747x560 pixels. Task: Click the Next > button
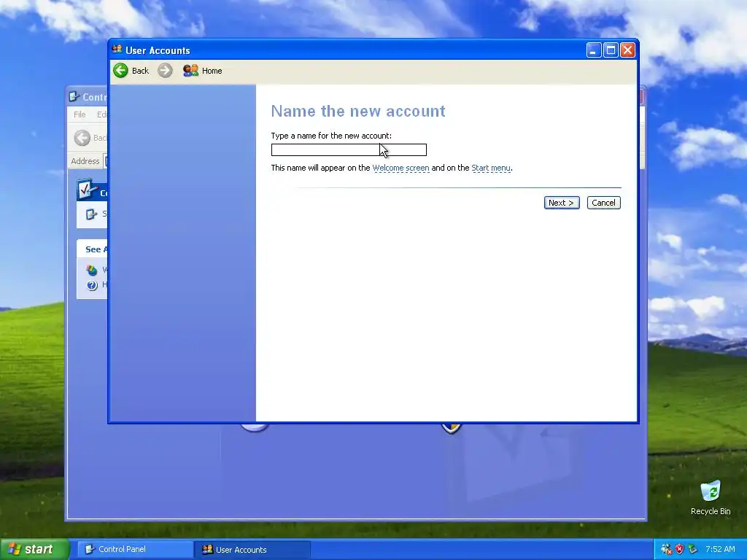pyautogui.click(x=562, y=203)
